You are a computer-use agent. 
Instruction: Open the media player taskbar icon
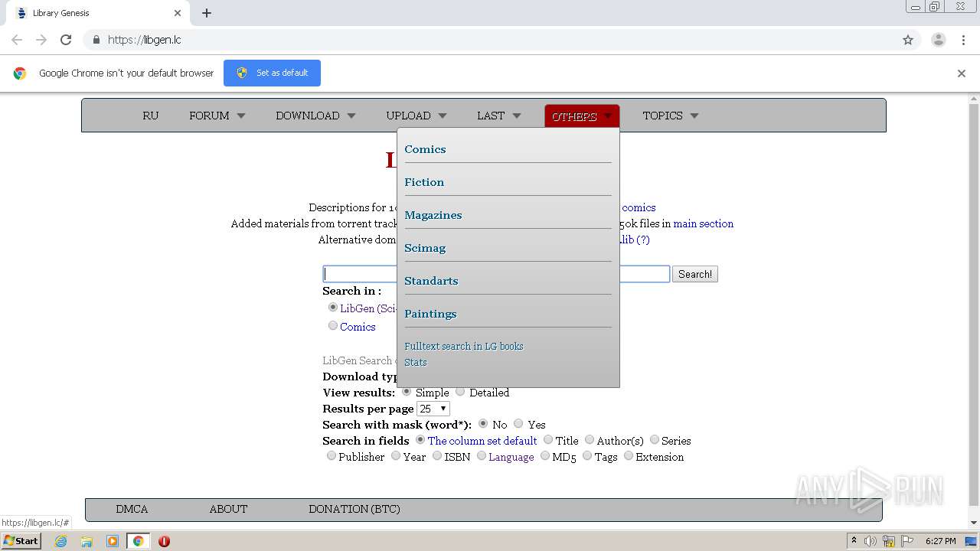click(x=112, y=541)
